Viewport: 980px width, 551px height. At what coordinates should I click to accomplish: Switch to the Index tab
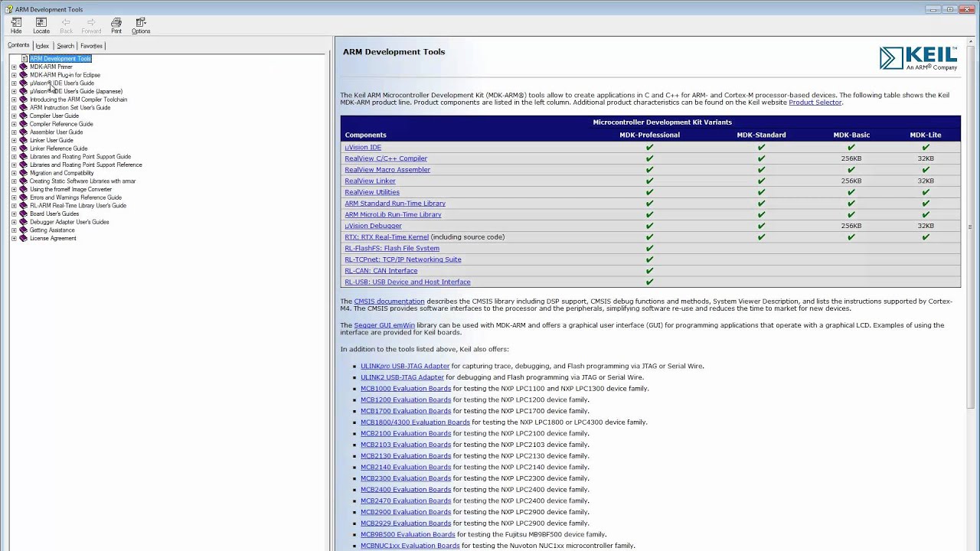click(x=42, y=46)
